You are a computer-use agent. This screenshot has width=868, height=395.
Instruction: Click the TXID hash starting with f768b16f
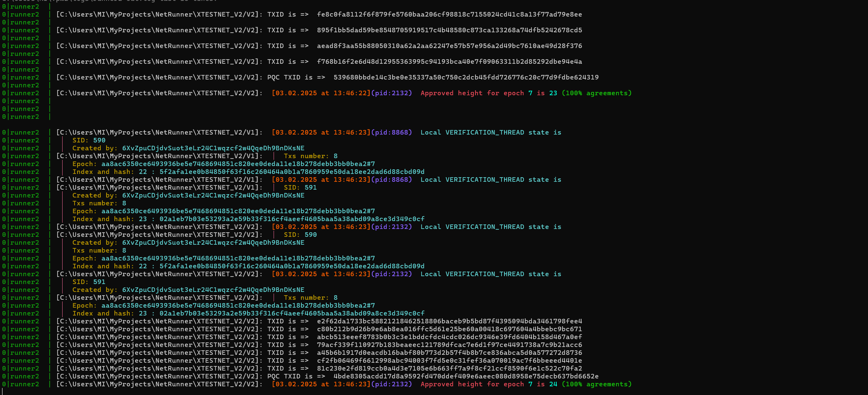pyautogui.click(x=449, y=62)
